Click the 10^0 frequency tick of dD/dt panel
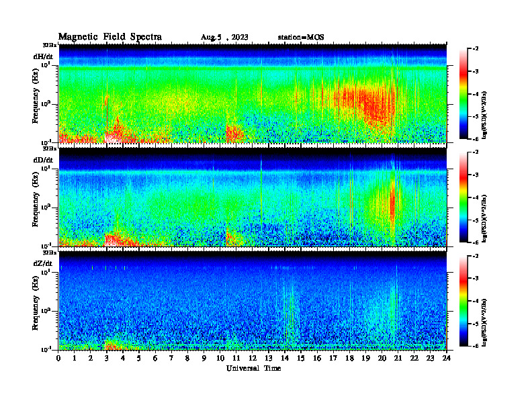The height and width of the screenshot is (411, 532). pyautogui.click(x=46, y=207)
